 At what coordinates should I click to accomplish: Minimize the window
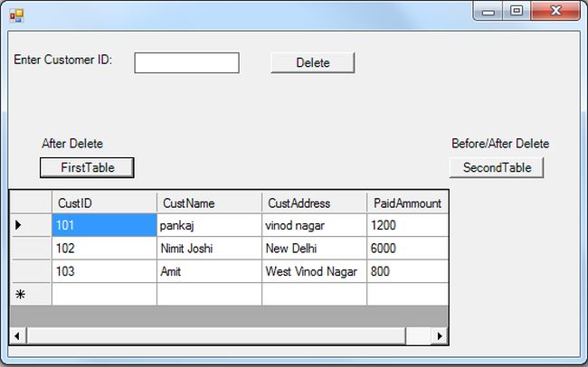pyautogui.click(x=488, y=11)
